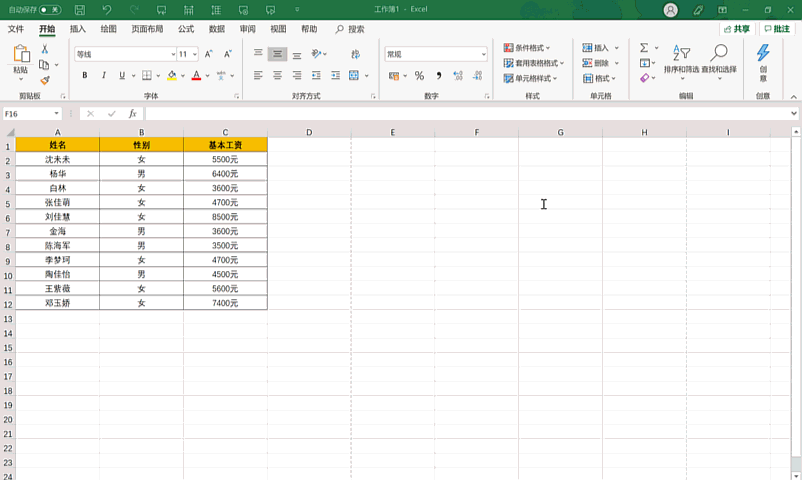802x480 pixels.
Task: Click the Insert Function fx button
Action: point(132,114)
